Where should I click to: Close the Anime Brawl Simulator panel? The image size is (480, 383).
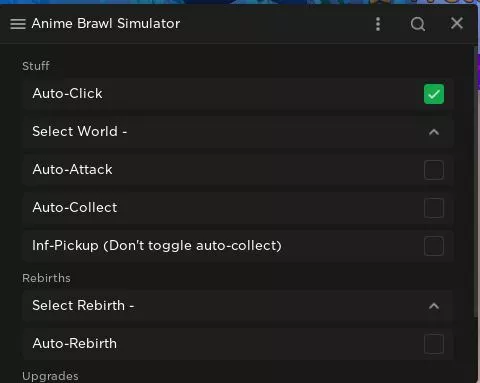point(457,23)
